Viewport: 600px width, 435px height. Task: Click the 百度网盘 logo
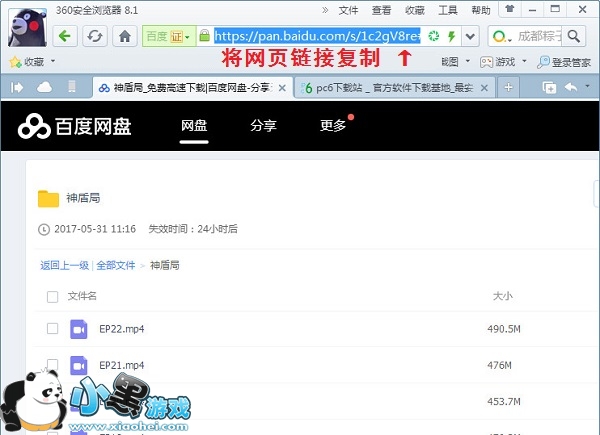click(x=75, y=126)
